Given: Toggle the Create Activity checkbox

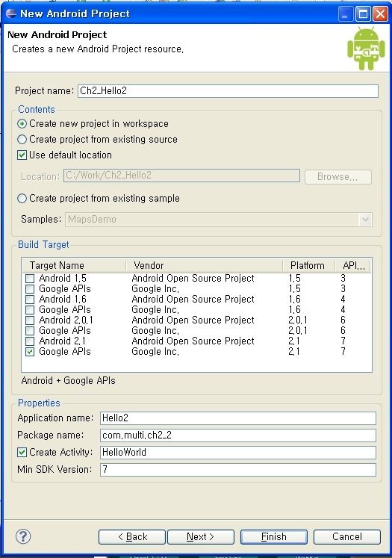Looking at the screenshot, I should pyautogui.click(x=22, y=453).
